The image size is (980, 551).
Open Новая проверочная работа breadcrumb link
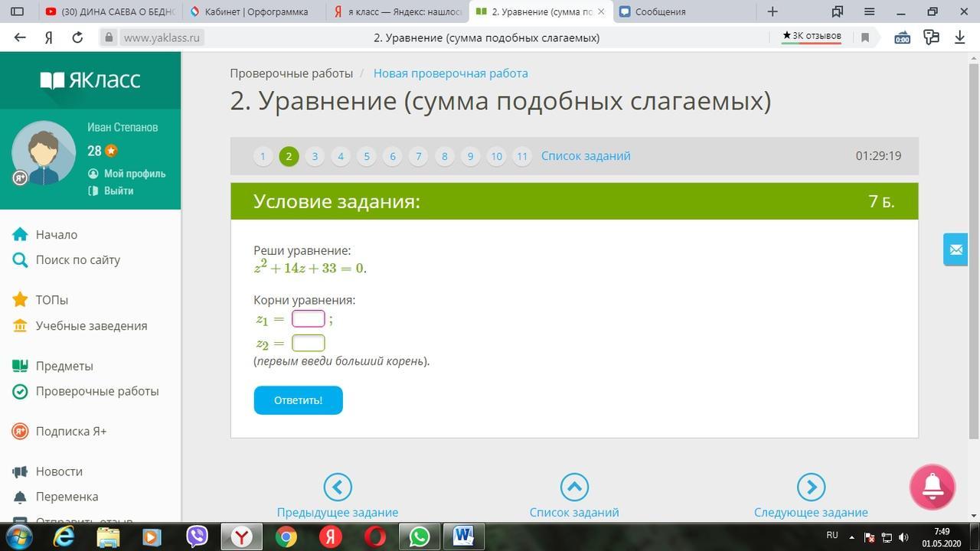coord(450,73)
